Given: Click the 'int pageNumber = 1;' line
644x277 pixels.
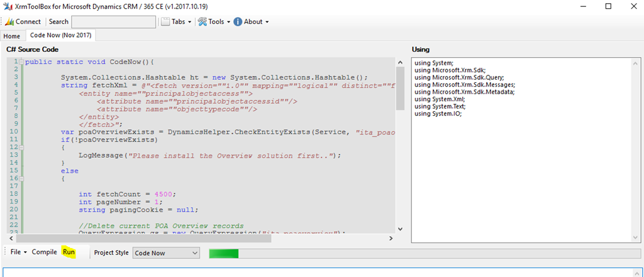Looking at the screenshot, I should pyautogui.click(x=120, y=202).
